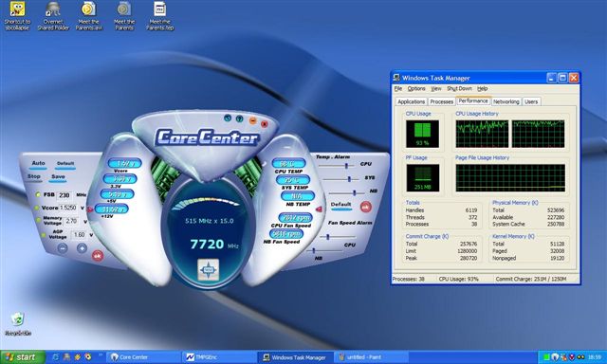Collapse left panel with red arrow
This screenshot has width=607, height=364.
(x=90, y=209)
